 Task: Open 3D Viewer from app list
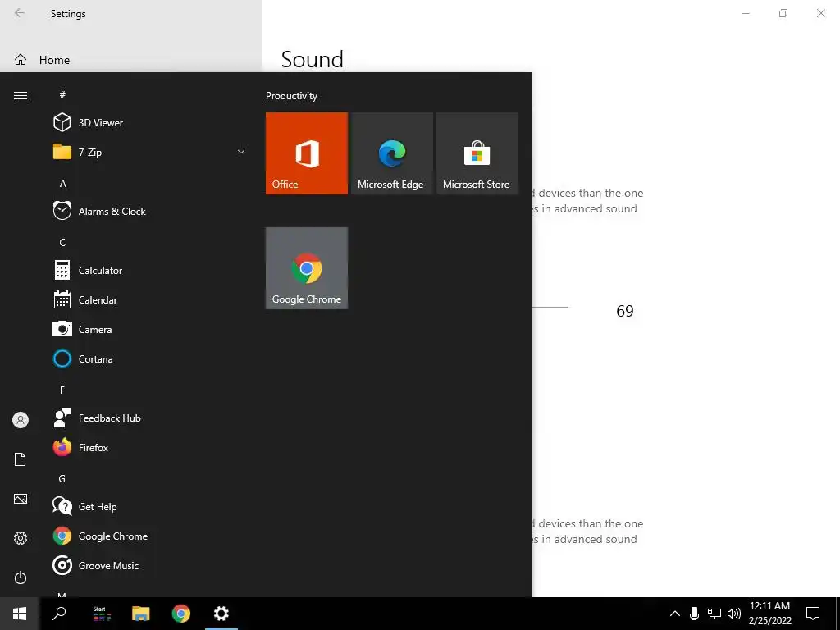coord(149,123)
